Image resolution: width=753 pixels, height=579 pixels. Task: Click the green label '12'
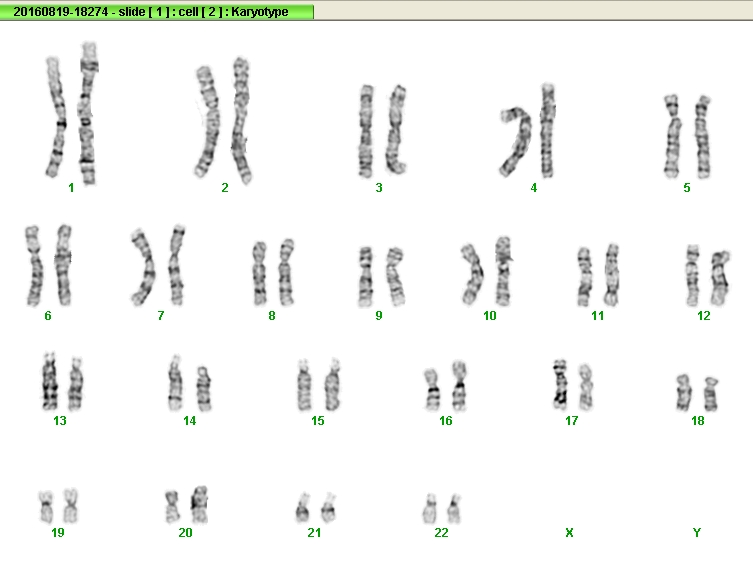(704, 316)
